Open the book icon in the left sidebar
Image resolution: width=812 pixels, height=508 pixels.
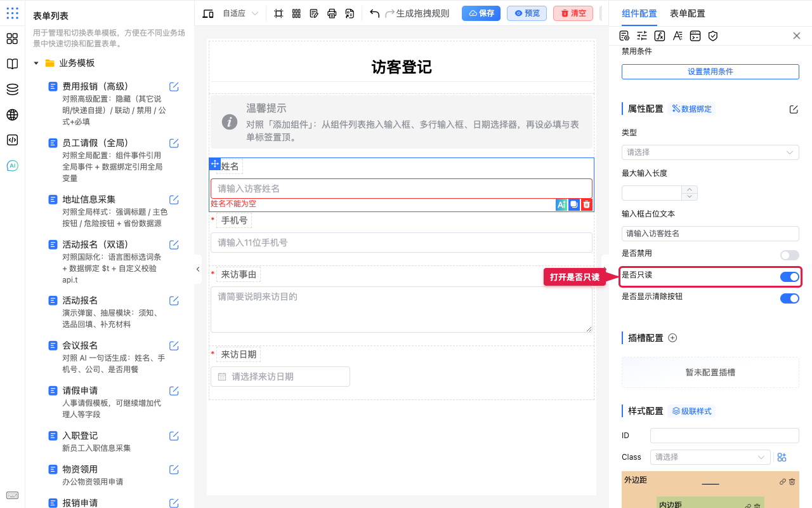tap(12, 64)
